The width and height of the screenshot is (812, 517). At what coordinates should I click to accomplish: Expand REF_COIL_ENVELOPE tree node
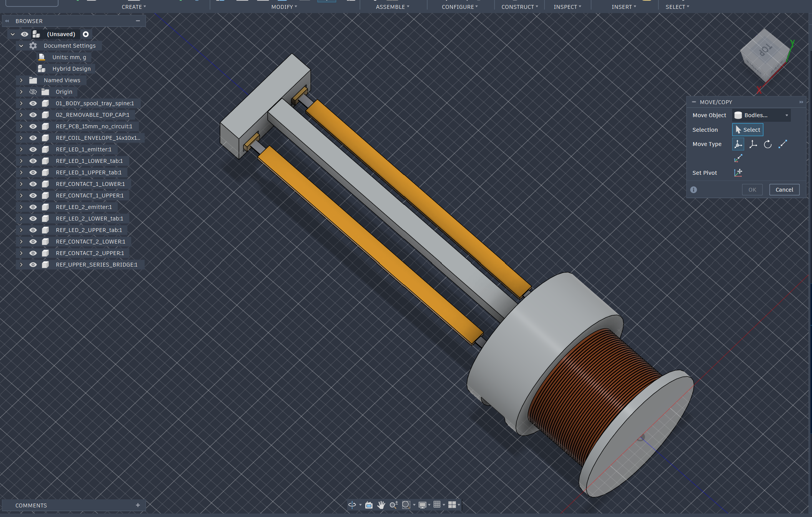pos(22,138)
